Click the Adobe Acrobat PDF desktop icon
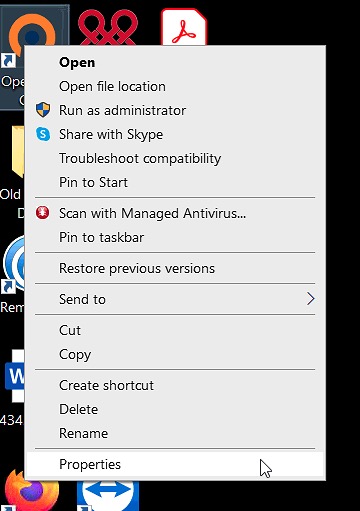The width and height of the screenshot is (360, 511). click(x=184, y=27)
